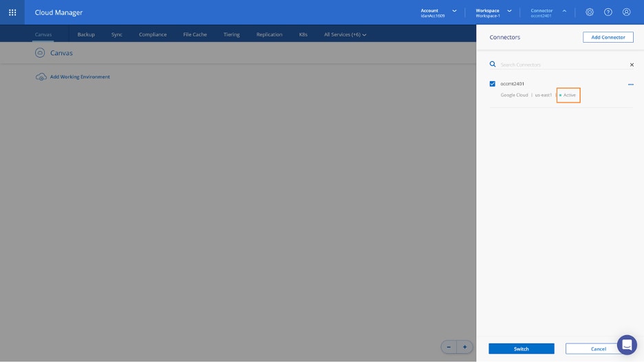Clear the connector search with X icon
Image resolution: width=644 pixels, height=362 pixels.
[632, 65]
